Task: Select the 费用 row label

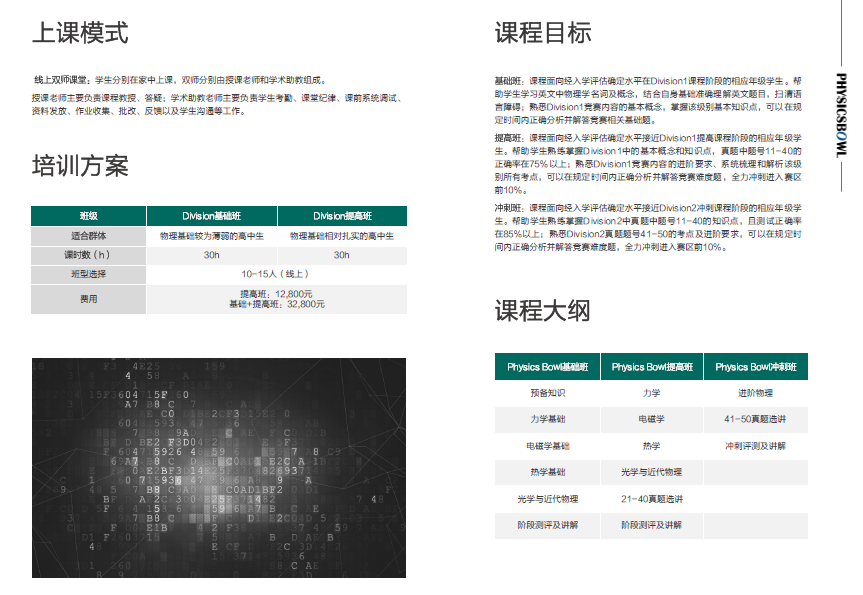Action: pos(89,299)
